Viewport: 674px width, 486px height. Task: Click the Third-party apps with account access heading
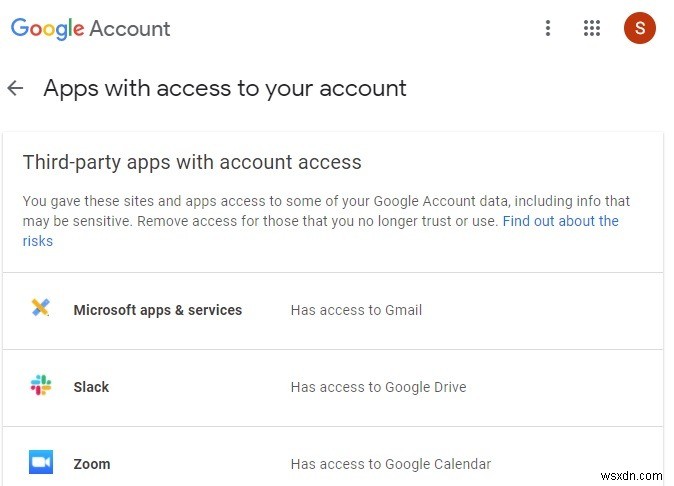click(192, 162)
